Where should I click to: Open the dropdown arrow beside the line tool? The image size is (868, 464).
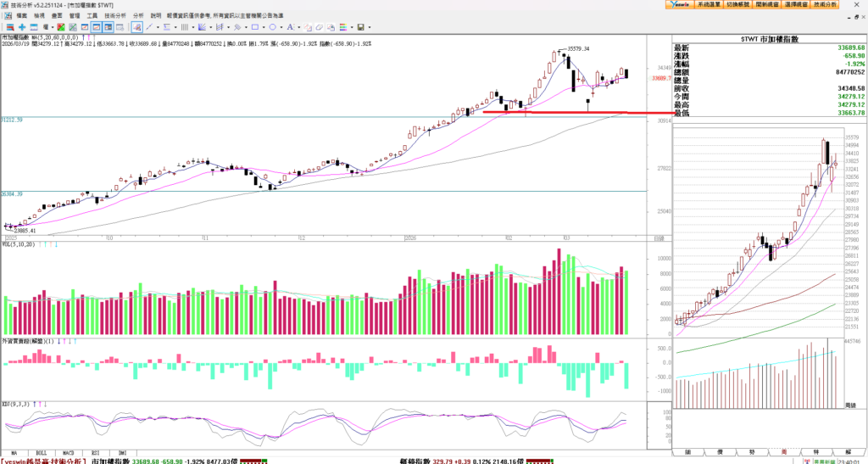[x=158, y=27]
